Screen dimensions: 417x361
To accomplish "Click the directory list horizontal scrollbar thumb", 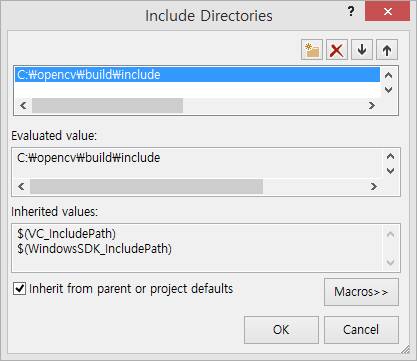I will pyautogui.click(x=107, y=106).
